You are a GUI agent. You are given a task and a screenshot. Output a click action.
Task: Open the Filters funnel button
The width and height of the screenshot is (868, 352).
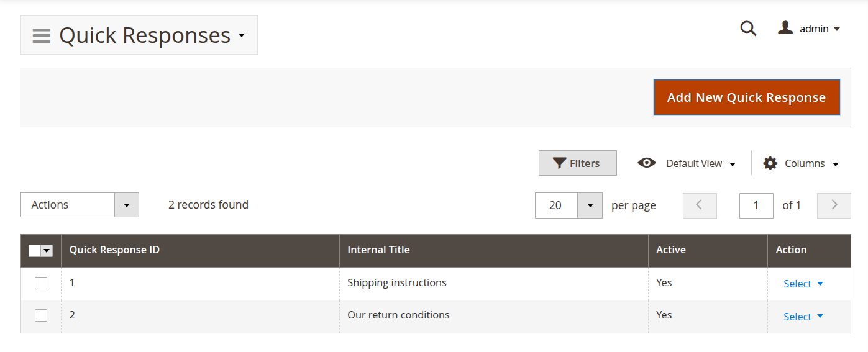tap(577, 163)
